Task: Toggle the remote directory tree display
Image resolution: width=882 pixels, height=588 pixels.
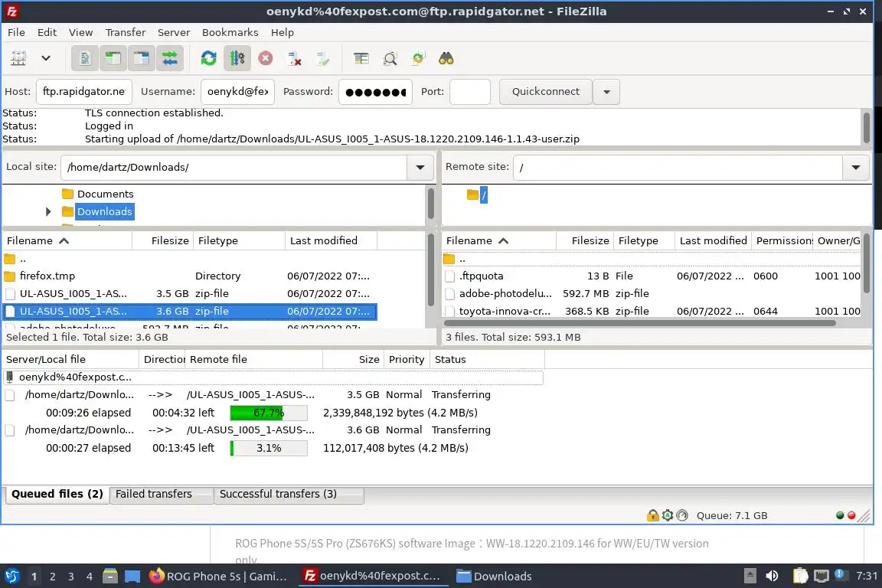Action: click(141, 58)
